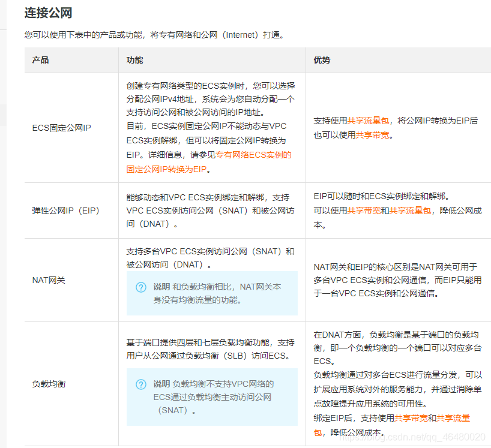Image resolution: width=491 pixels, height=448 pixels.
Task: Open 共享流量包 link in ECS固定公网IP row
Action: [x=369, y=121]
